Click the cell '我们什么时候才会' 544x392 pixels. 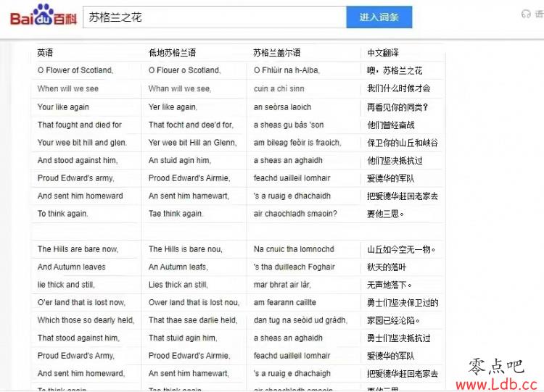tap(399, 88)
